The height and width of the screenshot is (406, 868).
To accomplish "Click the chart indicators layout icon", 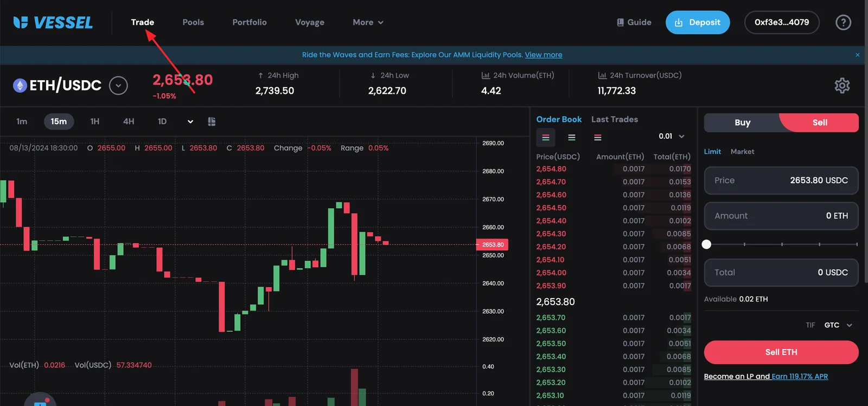I will (x=212, y=121).
